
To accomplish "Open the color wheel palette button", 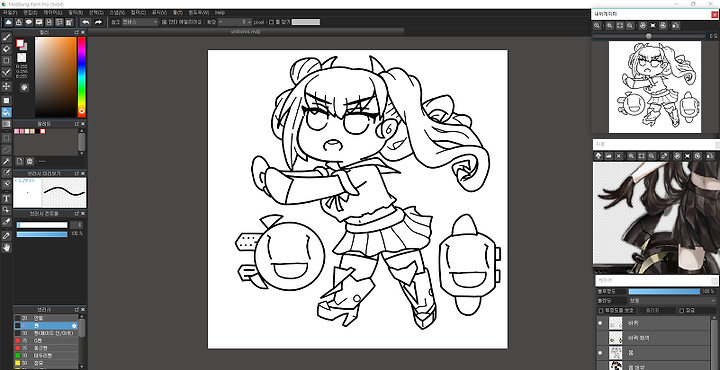I will coord(24,87).
